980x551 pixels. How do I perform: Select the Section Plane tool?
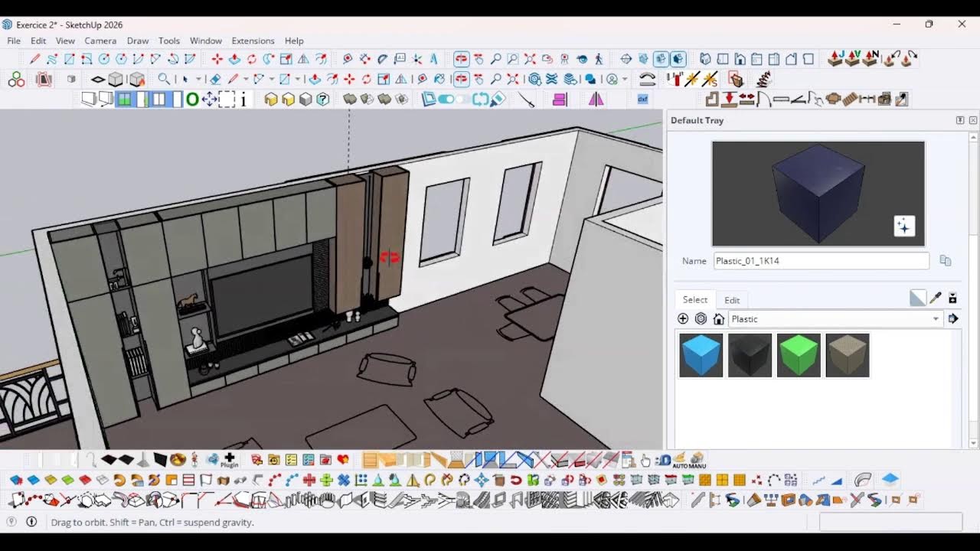tap(626, 59)
